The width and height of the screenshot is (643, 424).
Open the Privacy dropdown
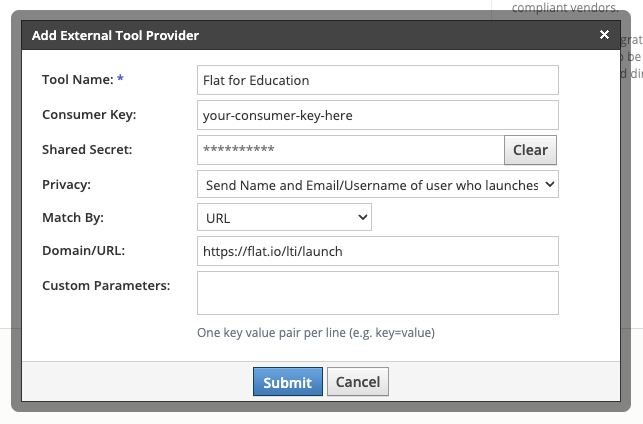click(x=377, y=185)
